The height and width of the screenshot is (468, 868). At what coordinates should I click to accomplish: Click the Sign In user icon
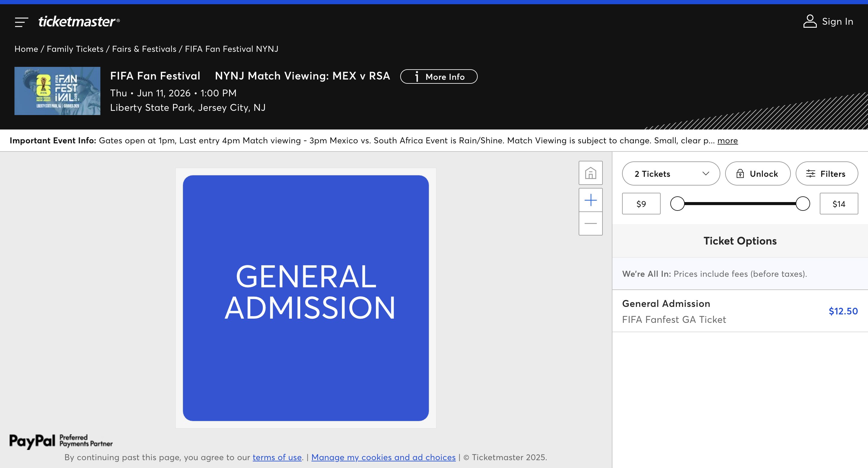point(810,21)
